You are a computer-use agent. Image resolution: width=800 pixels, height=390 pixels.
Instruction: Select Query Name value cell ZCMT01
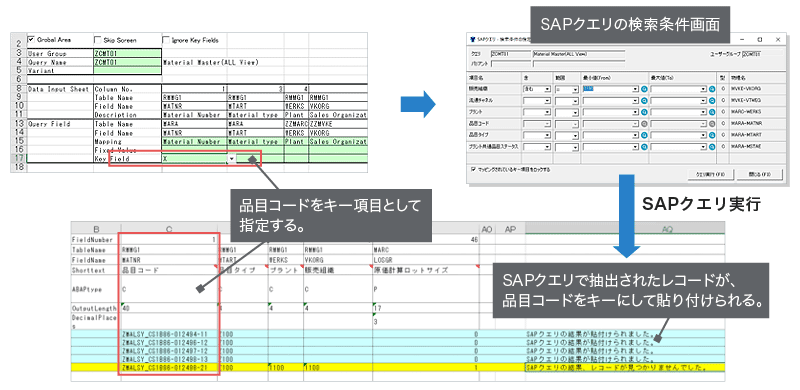pyautogui.click(x=128, y=62)
